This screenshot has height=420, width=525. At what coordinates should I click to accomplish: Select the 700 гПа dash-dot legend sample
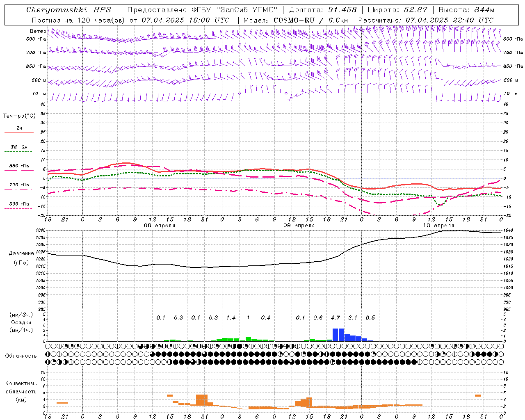tap(19, 189)
